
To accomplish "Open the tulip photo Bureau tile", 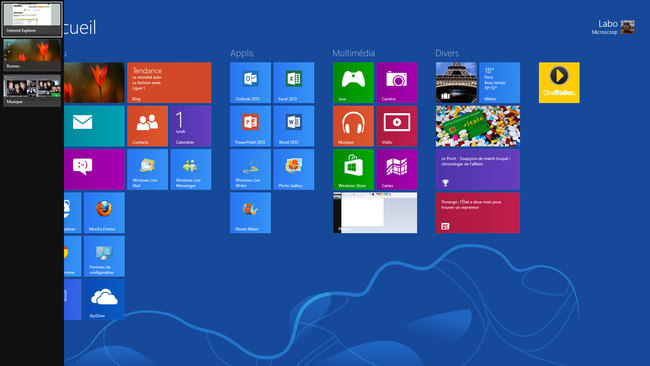I will [95, 82].
